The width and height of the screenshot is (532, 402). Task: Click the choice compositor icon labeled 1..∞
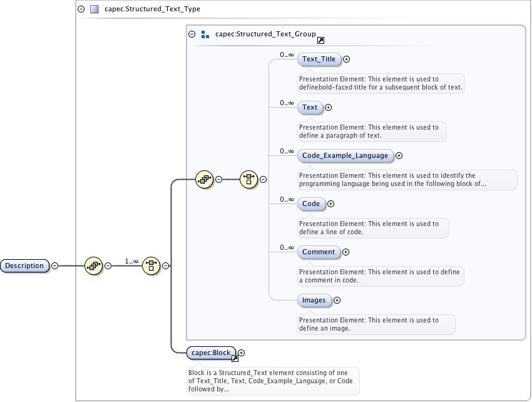pos(151,265)
